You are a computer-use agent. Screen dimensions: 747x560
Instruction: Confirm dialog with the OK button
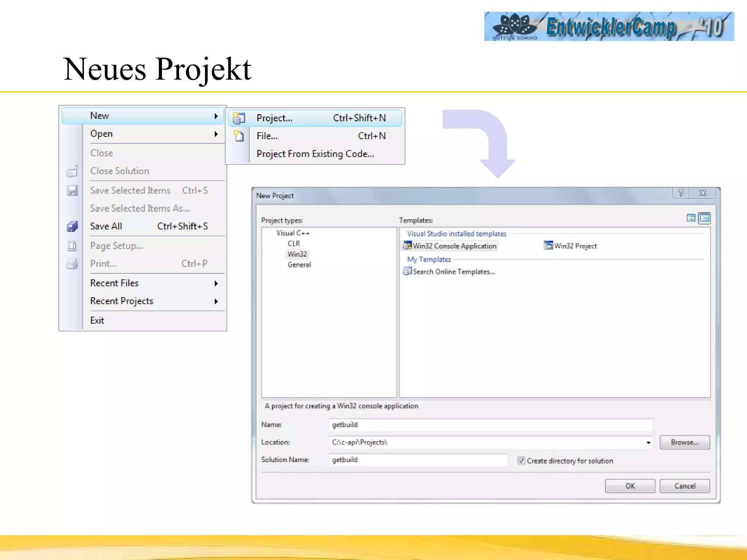(630, 486)
